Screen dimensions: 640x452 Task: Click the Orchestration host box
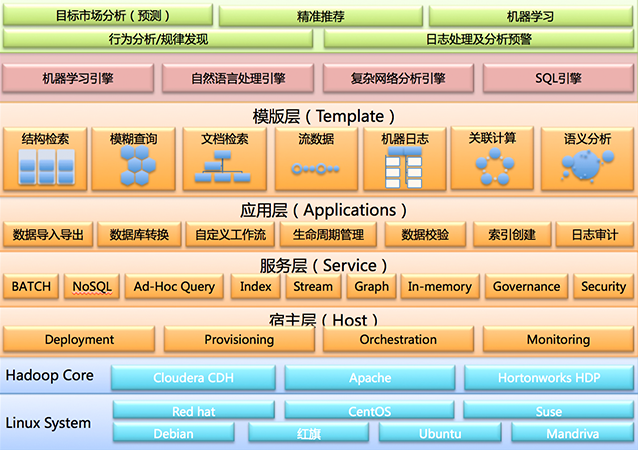click(398, 340)
